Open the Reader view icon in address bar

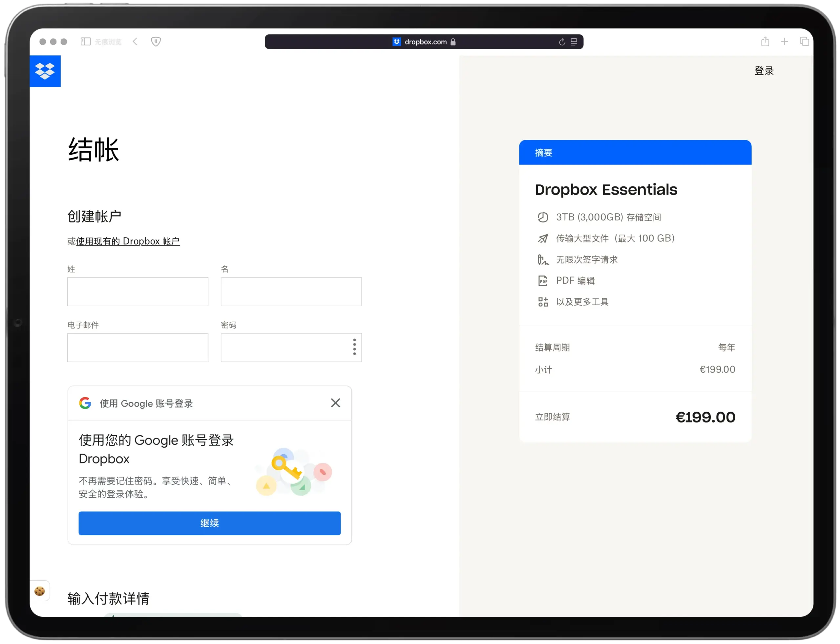tap(574, 42)
